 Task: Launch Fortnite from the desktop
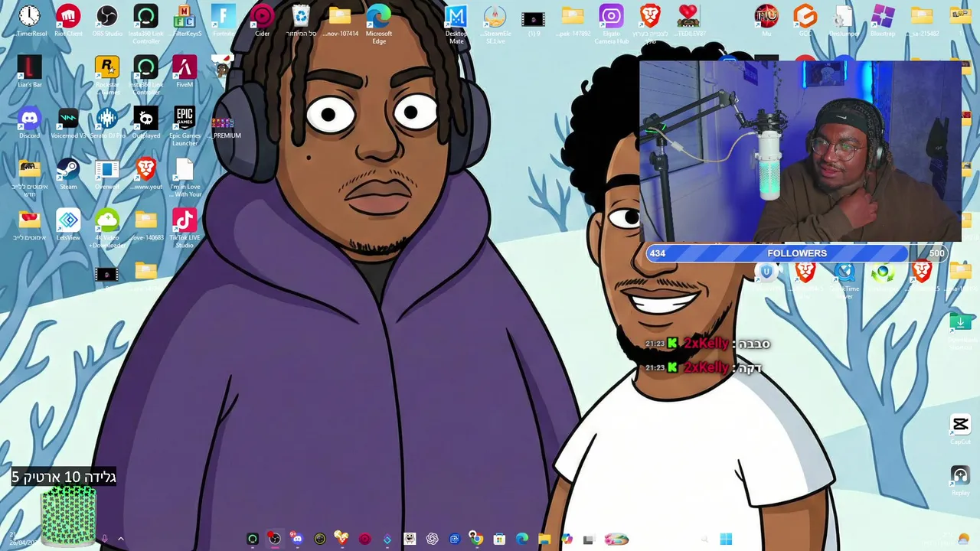224,21
